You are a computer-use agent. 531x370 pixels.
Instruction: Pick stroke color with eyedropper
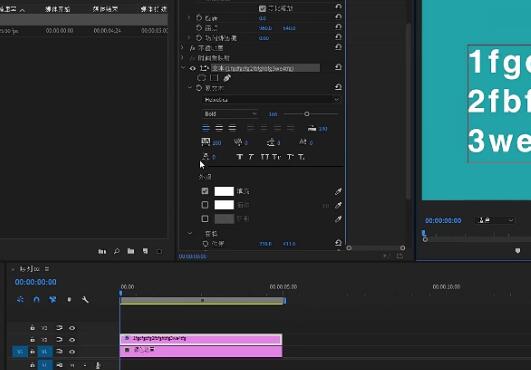[x=338, y=205]
